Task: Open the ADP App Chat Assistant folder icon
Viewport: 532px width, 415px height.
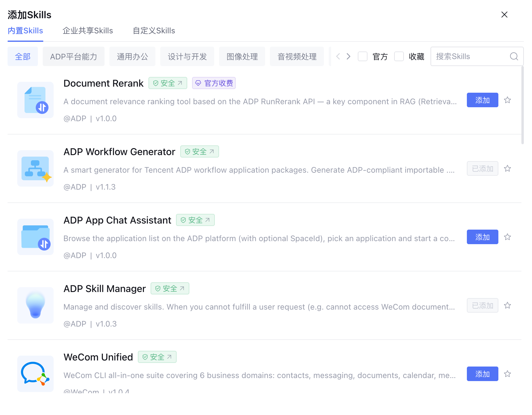Action: pos(35,237)
